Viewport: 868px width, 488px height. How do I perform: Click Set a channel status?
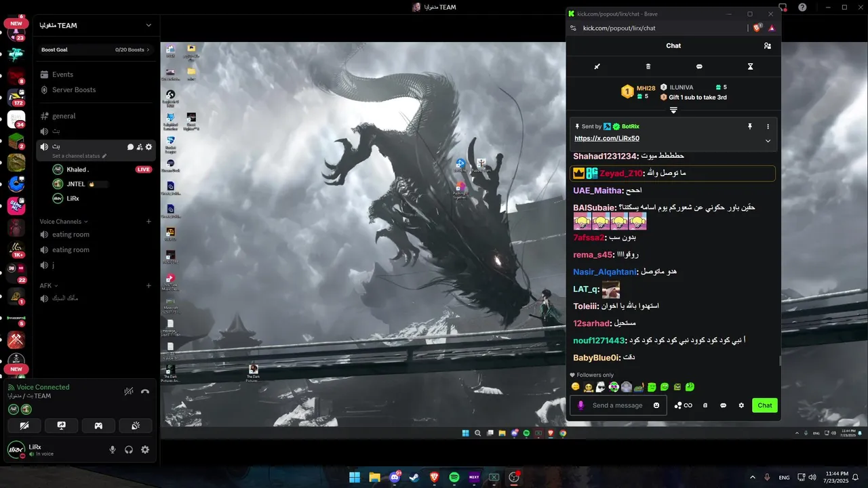click(79, 156)
